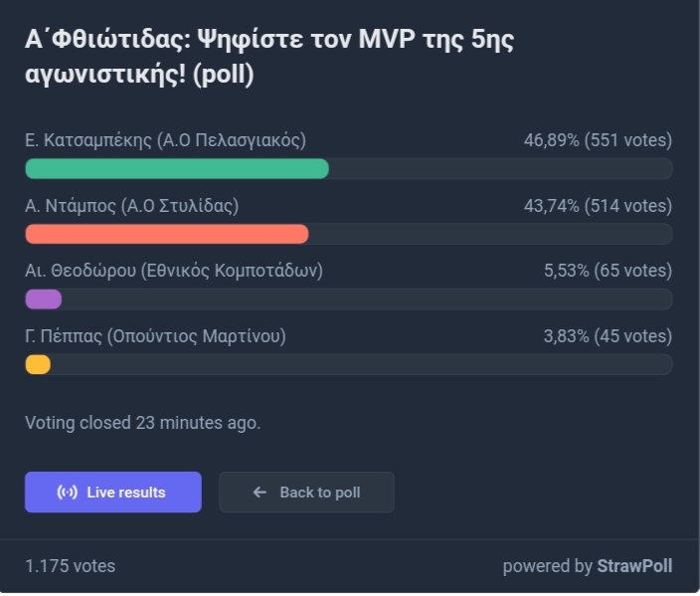This screenshot has height=596, width=700.
Task: Click the 46,89% (551 votes) result text
Action: 598,140
